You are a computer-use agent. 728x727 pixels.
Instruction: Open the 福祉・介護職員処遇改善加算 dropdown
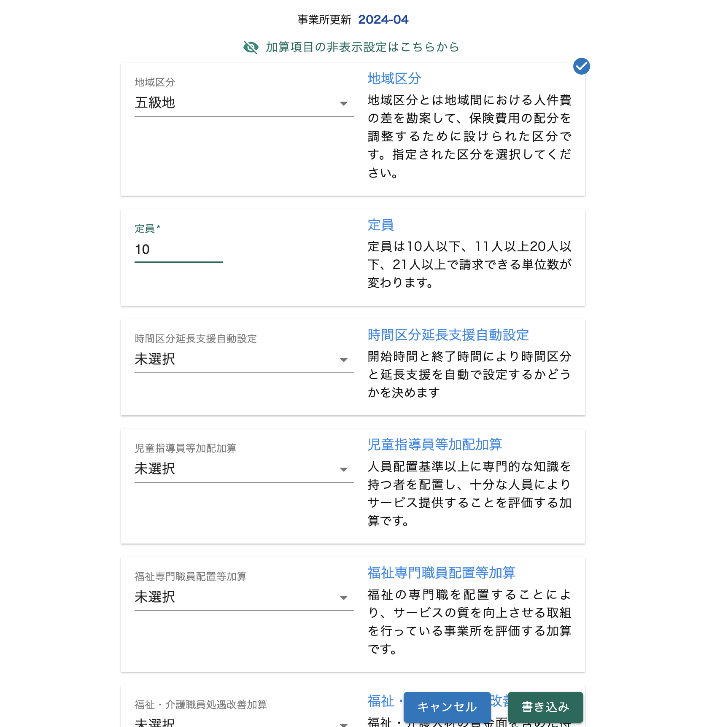pos(236,722)
